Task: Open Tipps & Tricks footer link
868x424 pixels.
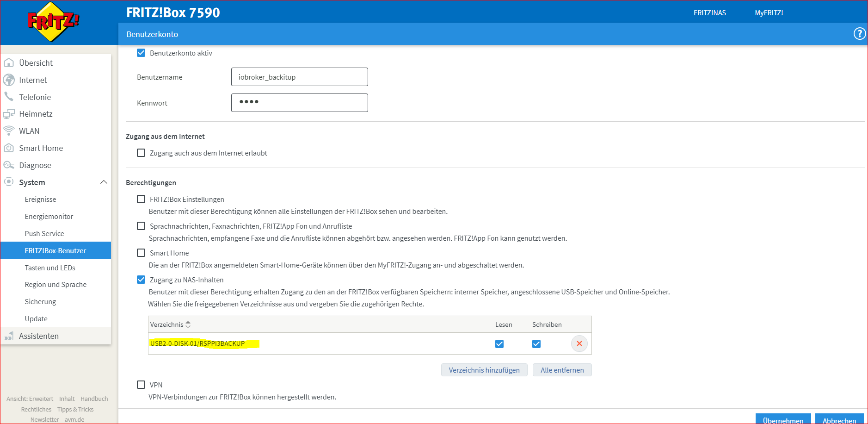Action: pos(75,409)
